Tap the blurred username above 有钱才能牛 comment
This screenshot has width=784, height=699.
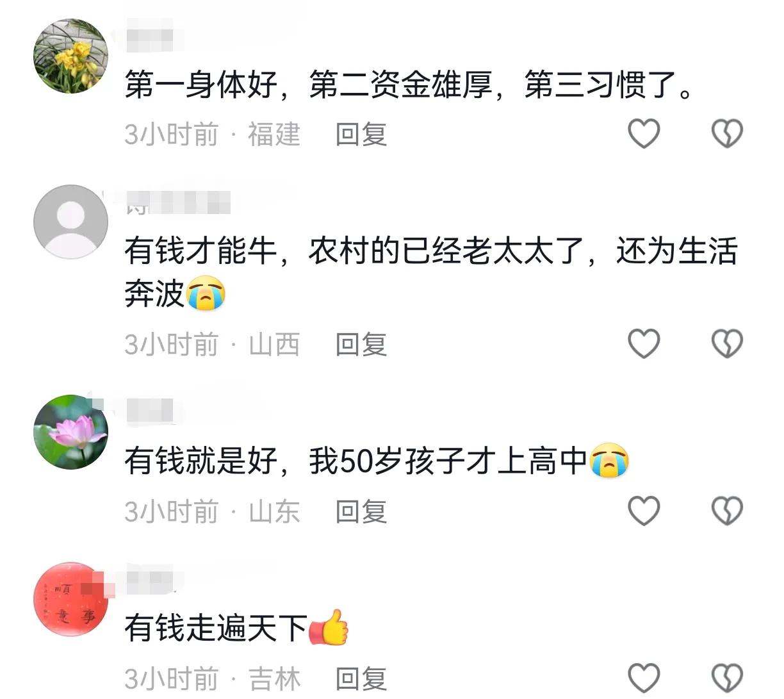pos(177,202)
